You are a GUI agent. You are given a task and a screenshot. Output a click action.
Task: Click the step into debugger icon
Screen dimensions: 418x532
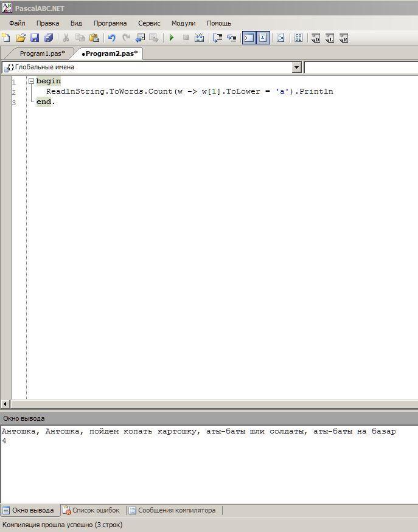click(x=217, y=38)
